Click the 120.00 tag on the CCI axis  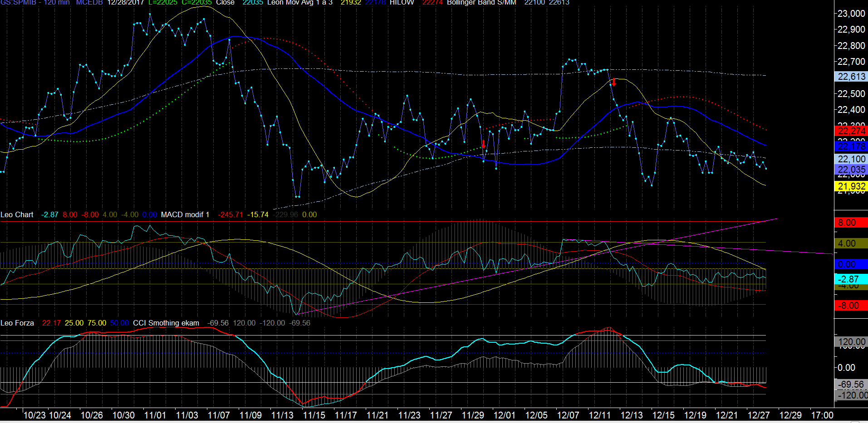pos(851,342)
